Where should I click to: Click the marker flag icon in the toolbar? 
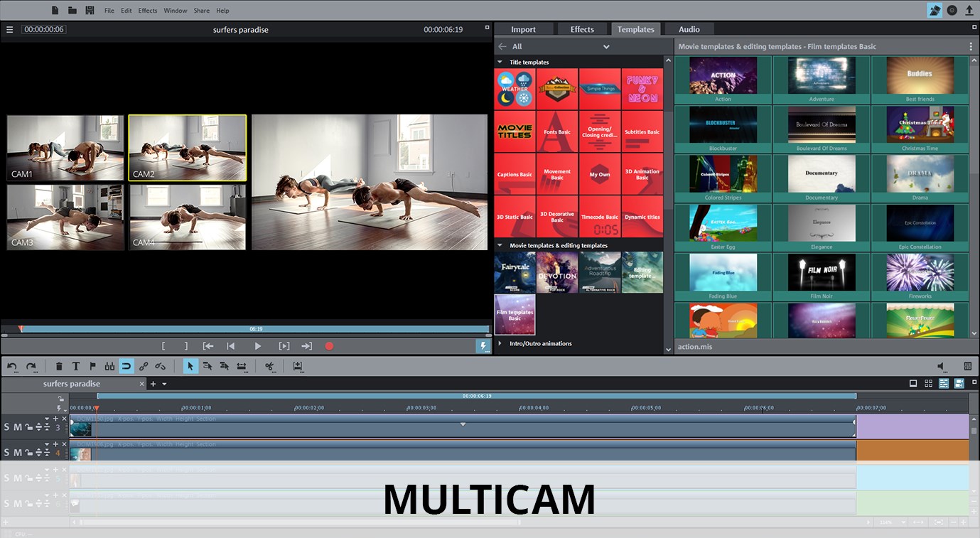tap(93, 365)
